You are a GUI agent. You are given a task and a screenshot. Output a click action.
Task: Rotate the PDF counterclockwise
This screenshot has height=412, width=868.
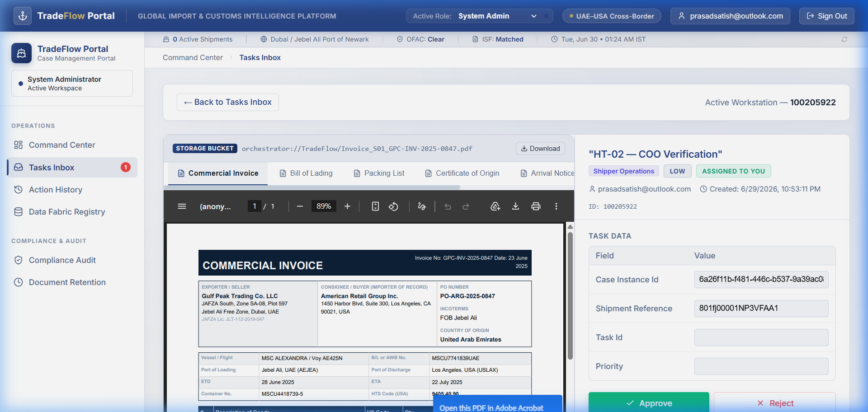coord(393,206)
